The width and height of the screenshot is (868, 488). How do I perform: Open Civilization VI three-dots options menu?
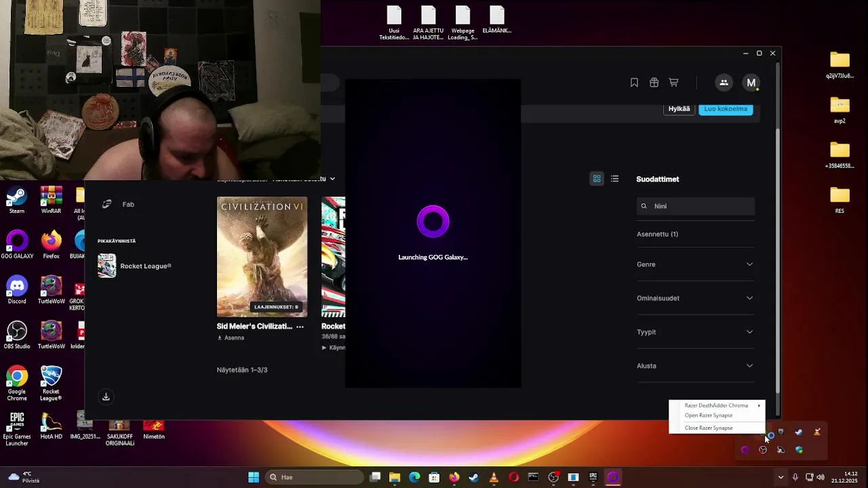click(300, 327)
